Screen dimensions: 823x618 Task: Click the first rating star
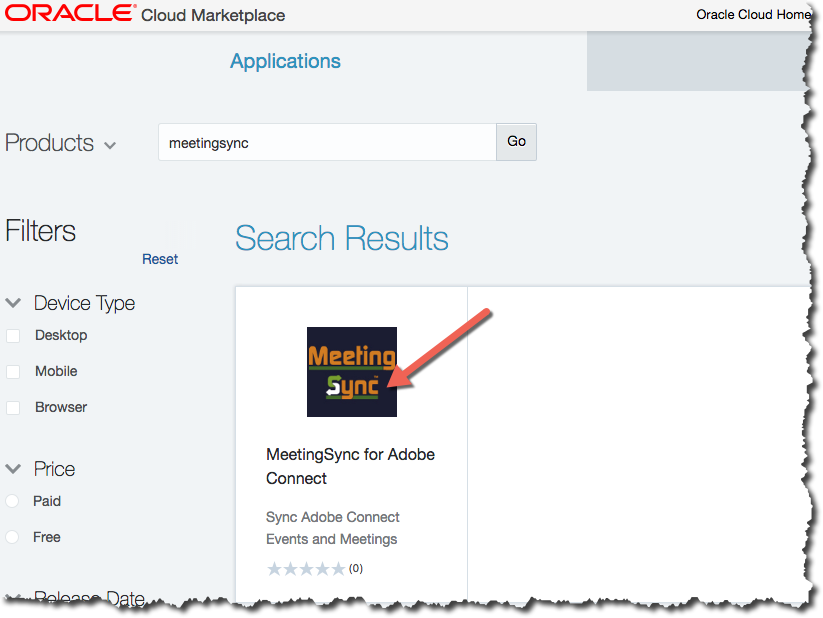(274, 569)
